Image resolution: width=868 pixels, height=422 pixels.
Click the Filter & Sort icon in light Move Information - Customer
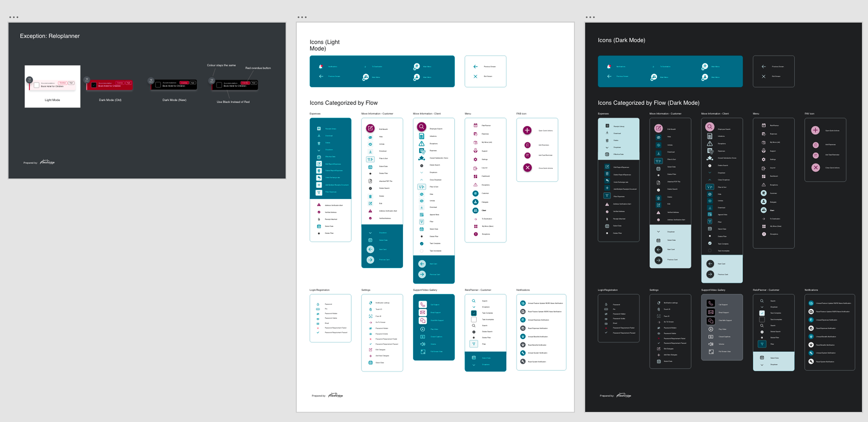pos(370,159)
